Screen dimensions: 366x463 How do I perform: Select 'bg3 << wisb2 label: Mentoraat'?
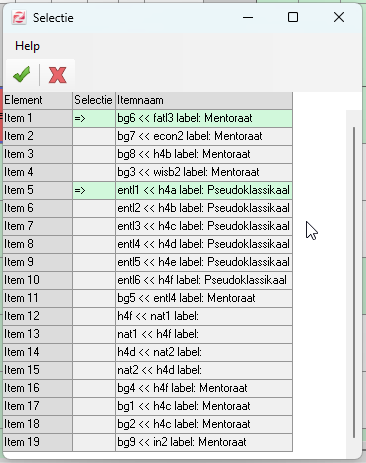click(204, 172)
